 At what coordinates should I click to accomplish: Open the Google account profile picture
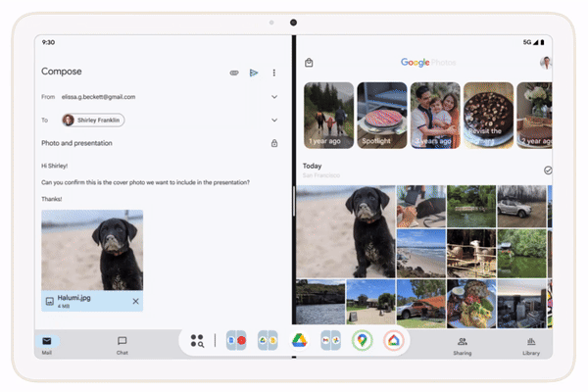pyautogui.click(x=546, y=63)
